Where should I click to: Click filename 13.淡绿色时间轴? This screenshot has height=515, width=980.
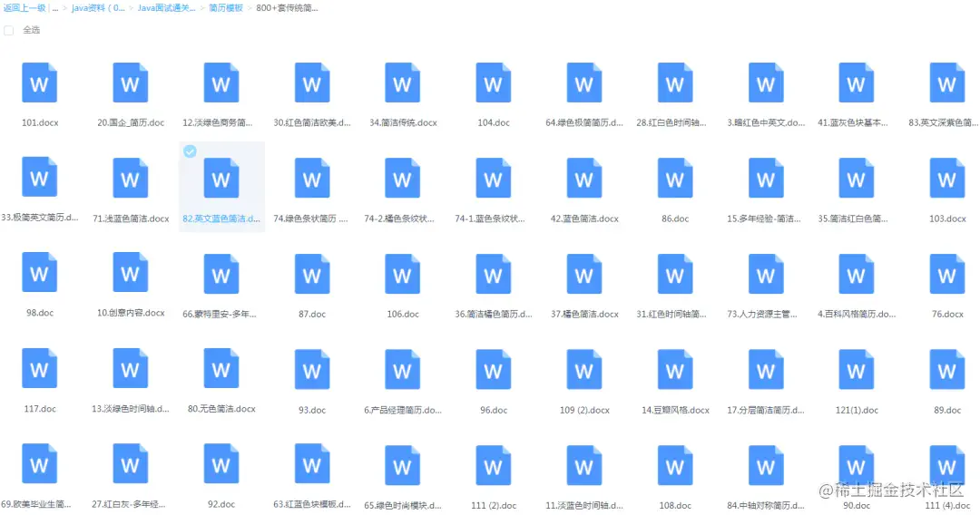pyautogui.click(x=131, y=409)
